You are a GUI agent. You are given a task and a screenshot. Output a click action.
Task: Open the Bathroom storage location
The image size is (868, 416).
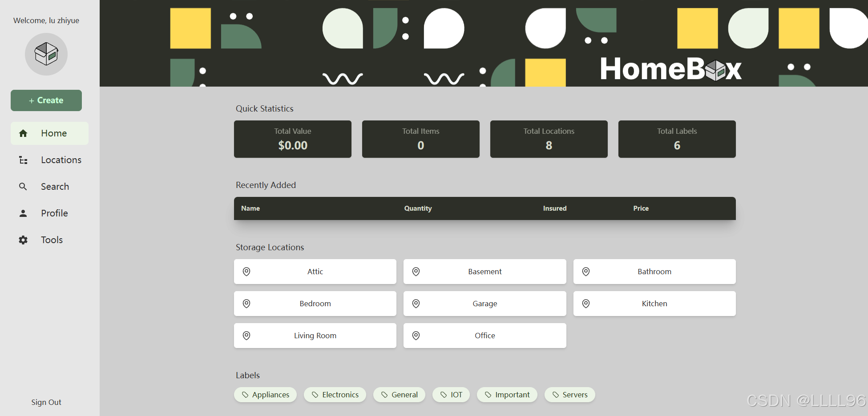(x=654, y=272)
